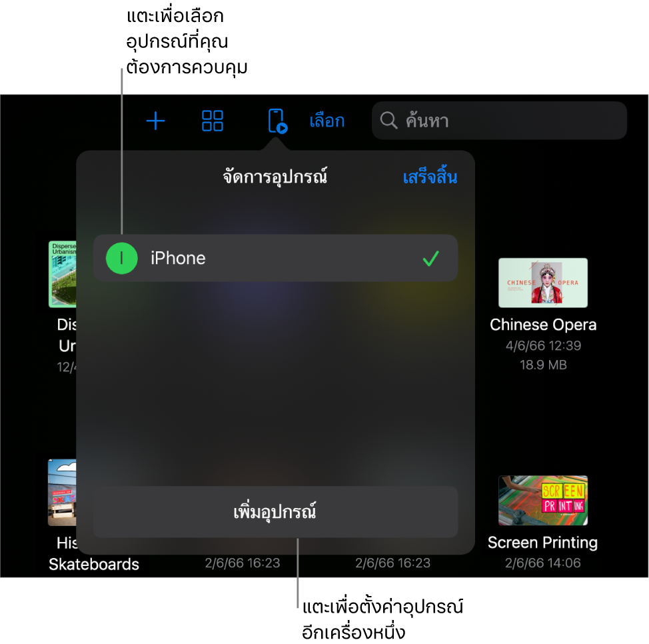The image size is (649, 644).
Task: Switch to grid view icon
Action: coord(213,121)
